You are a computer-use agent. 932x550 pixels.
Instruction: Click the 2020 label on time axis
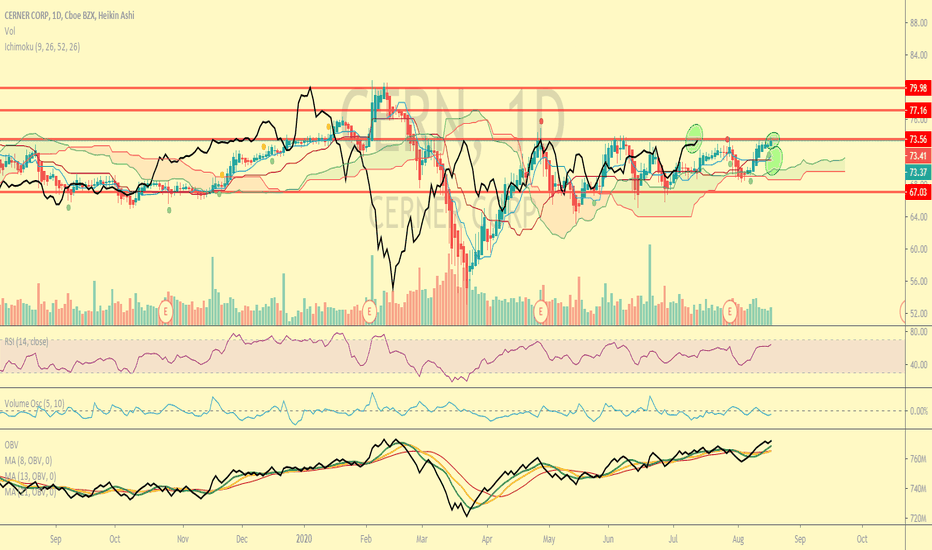click(x=304, y=539)
